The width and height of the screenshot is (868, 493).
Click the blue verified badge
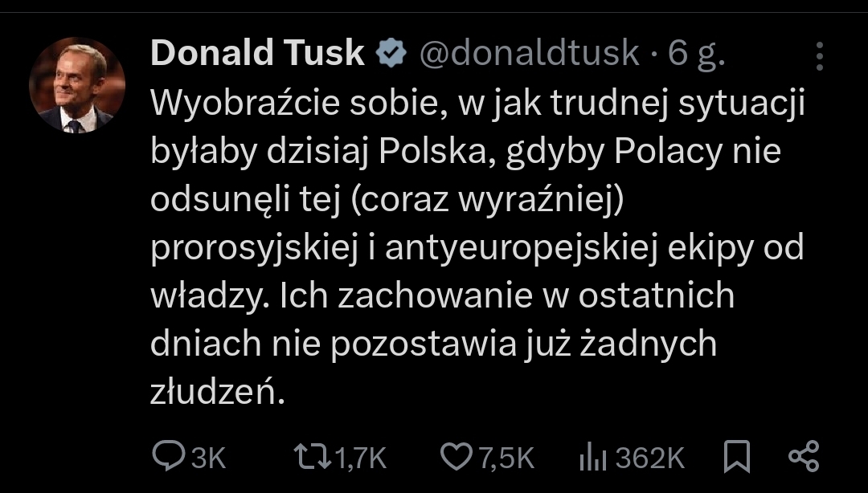tap(391, 54)
